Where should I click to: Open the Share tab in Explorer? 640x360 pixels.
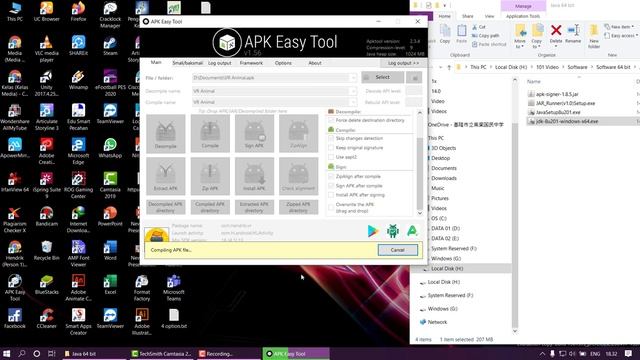[467, 16]
